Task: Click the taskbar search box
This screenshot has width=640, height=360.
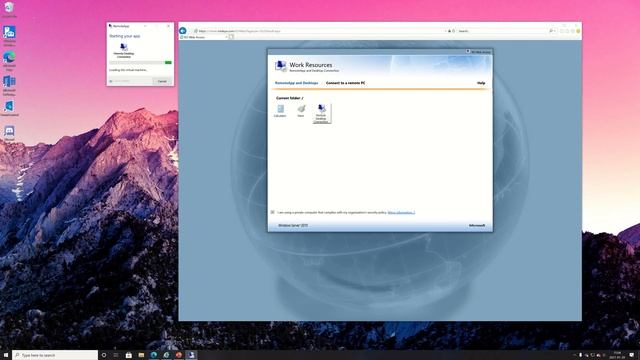Action: click(55, 355)
